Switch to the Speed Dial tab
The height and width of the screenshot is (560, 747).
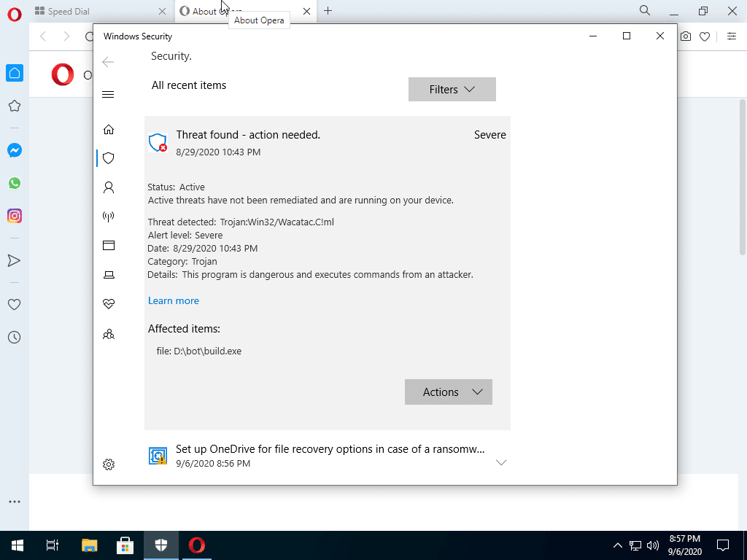[95, 11]
